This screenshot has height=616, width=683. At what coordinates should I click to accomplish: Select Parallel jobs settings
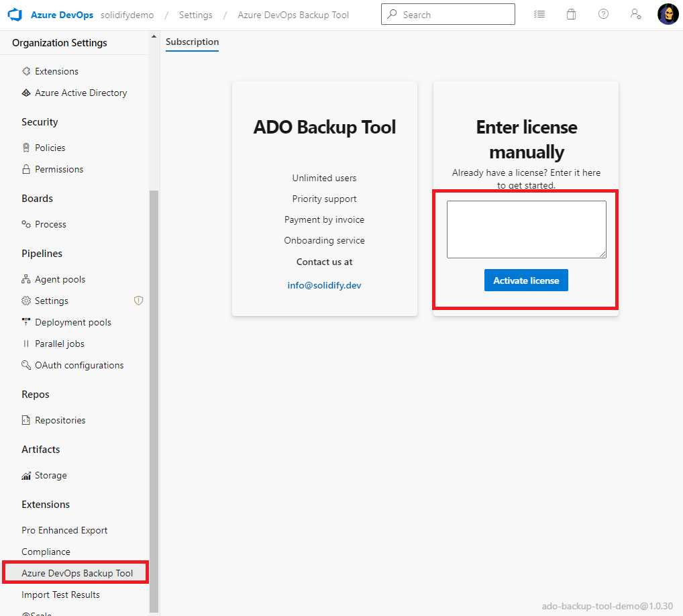pyautogui.click(x=60, y=344)
